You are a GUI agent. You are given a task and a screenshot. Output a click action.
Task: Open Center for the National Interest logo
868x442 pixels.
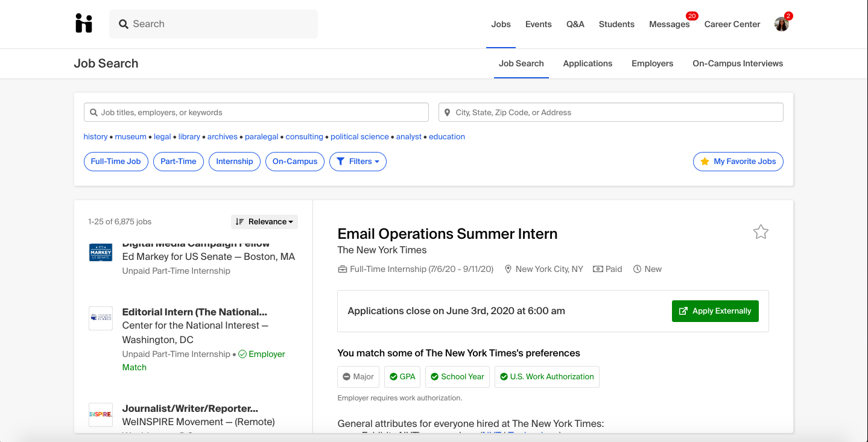pos(101,318)
